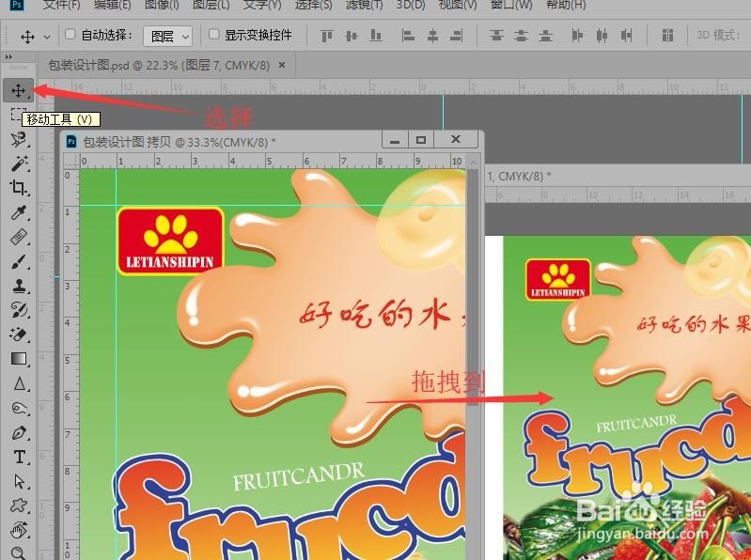
Task: Select the Move tool in the toolbox
Action: coord(18,90)
